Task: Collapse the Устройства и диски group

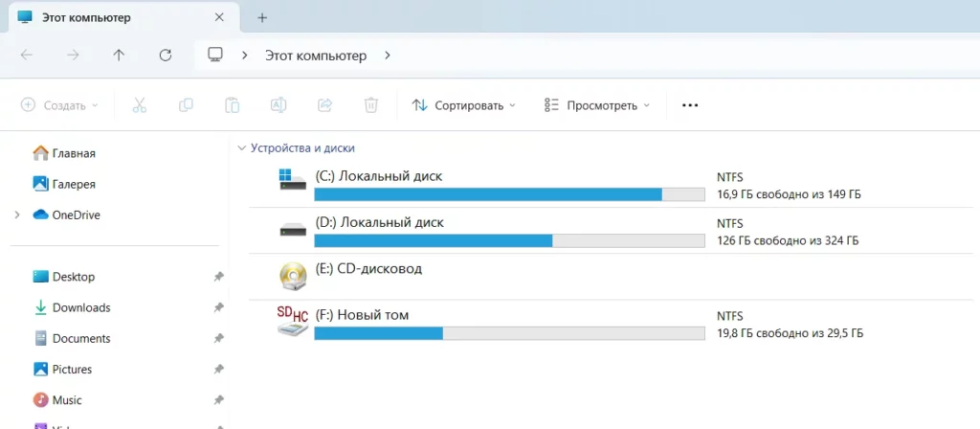Action: (240, 148)
